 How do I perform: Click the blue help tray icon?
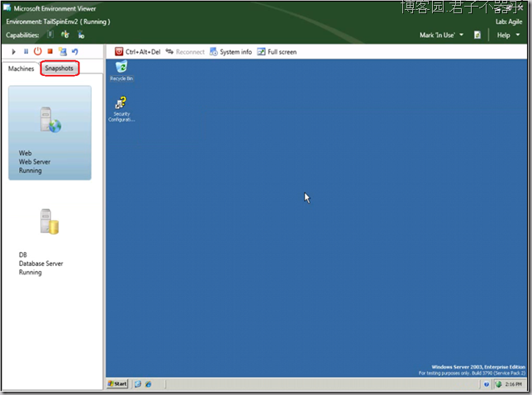pos(487,384)
